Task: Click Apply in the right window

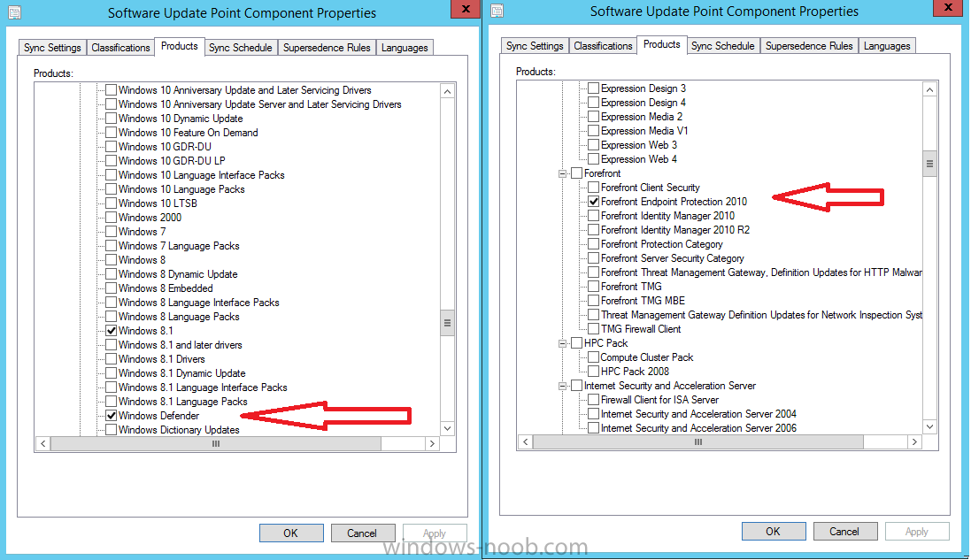Action: point(916,531)
